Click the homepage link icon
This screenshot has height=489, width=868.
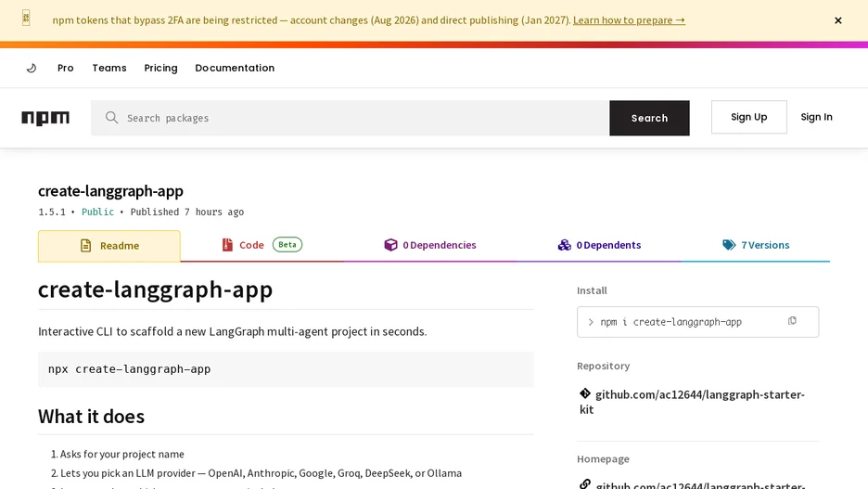pyautogui.click(x=585, y=484)
